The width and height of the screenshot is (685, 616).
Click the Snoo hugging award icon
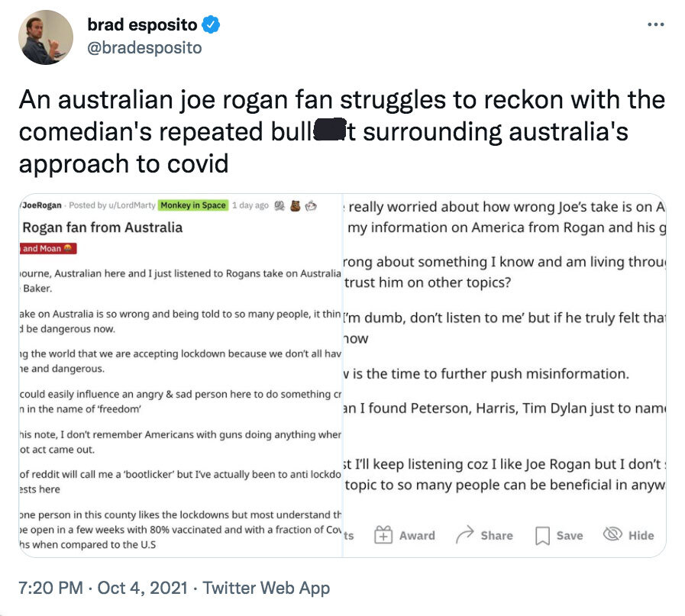(x=312, y=205)
